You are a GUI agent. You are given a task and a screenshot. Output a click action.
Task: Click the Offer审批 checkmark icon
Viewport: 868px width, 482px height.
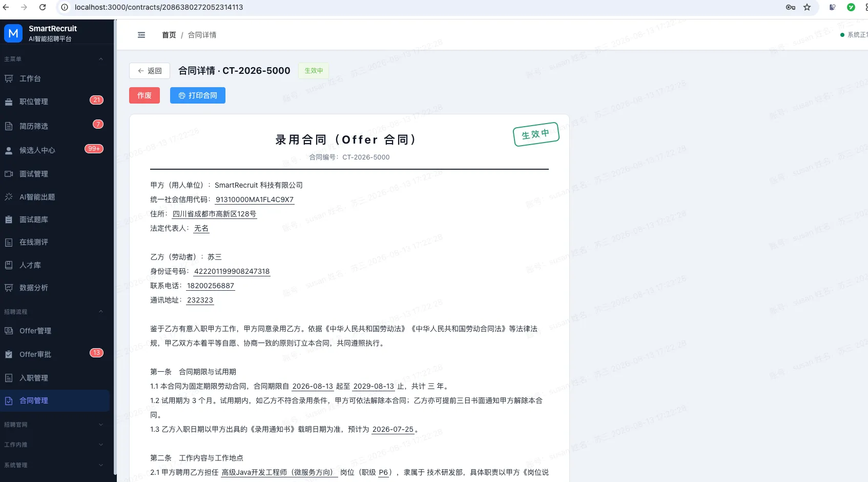point(9,354)
